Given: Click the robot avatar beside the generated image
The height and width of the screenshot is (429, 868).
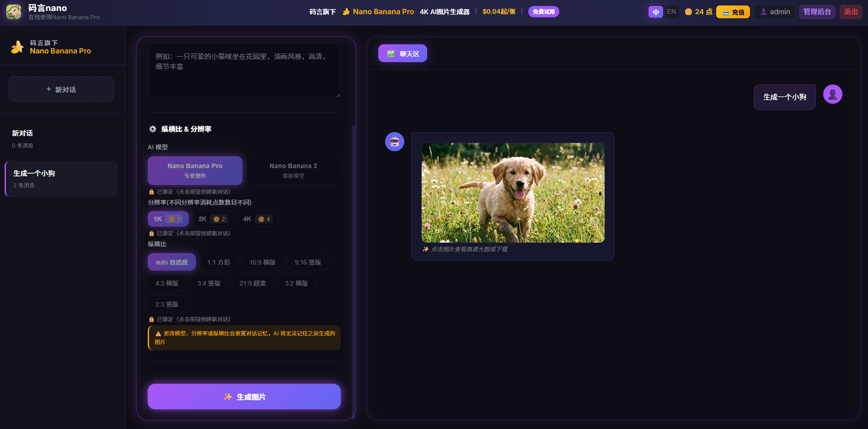Looking at the screenshot, I should [394, 142].
